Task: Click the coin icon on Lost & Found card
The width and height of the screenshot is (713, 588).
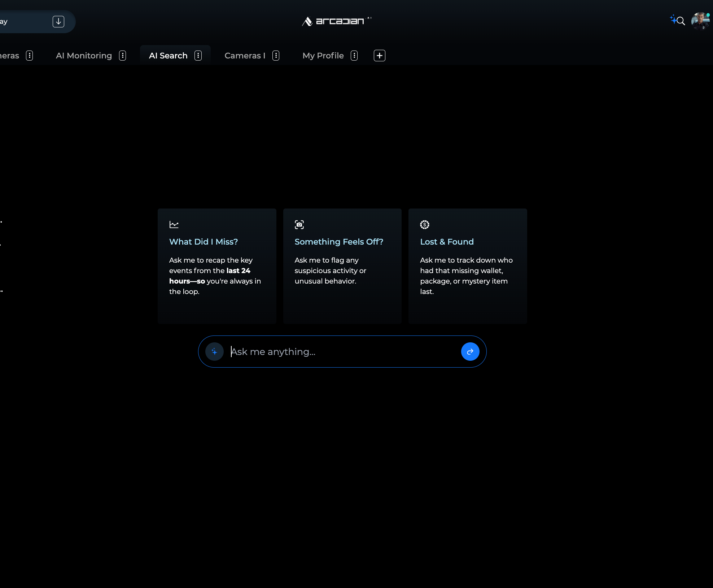Action: [424, 224]
